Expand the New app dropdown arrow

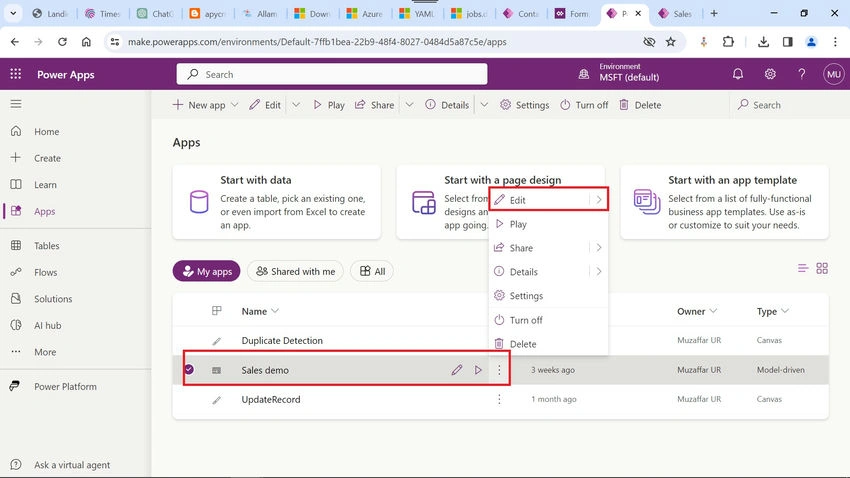(234, 105)
